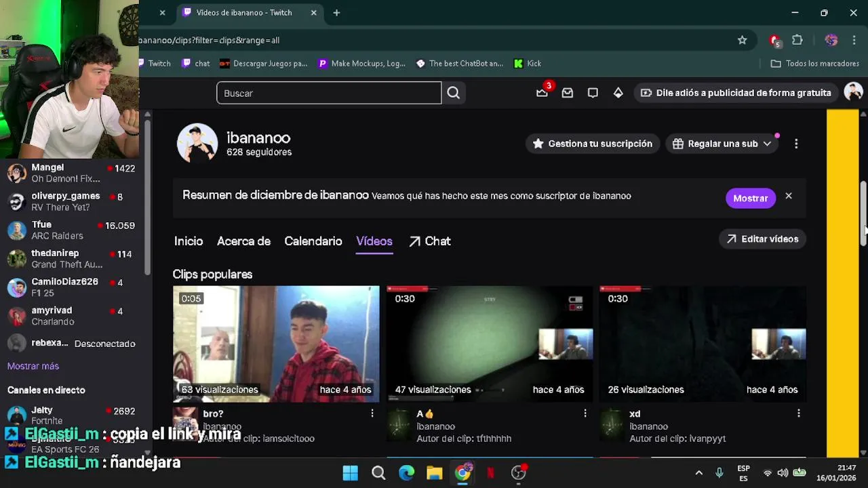The height and width of the screenshot is (488, 868).
Task: Click the ad-free publicity offer button
Action: [736, 93]
